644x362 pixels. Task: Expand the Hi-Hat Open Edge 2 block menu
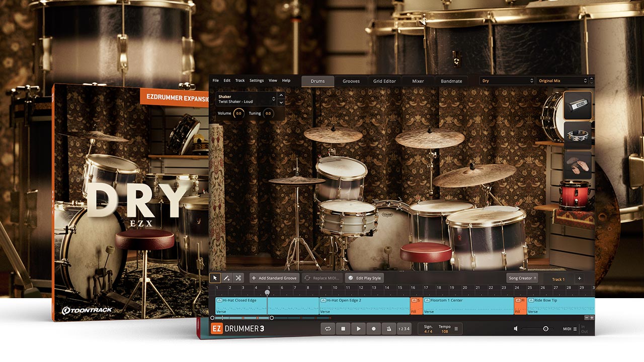pos(323,300)
